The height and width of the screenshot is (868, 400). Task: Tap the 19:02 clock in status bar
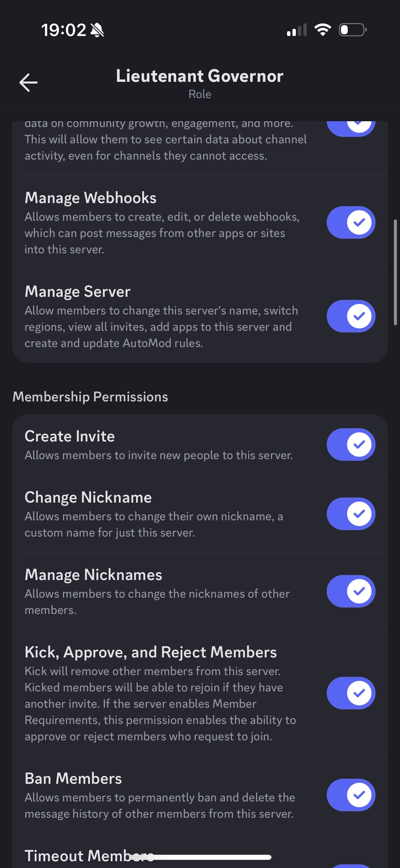click(x=63, y=30)
